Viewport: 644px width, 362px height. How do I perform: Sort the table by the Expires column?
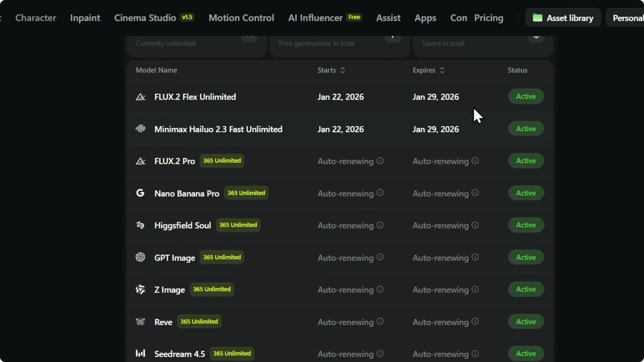coord(442,70)
